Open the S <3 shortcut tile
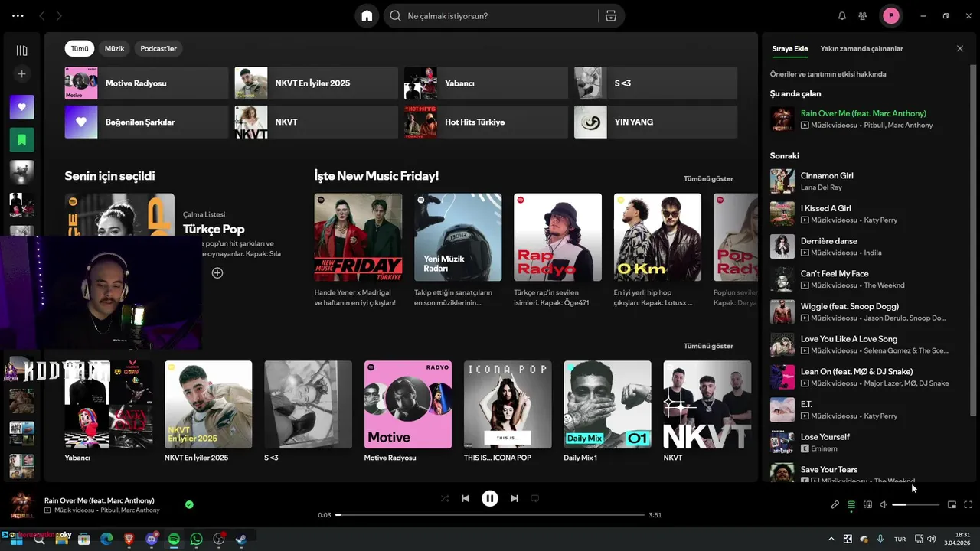 (x=656, y=83)
